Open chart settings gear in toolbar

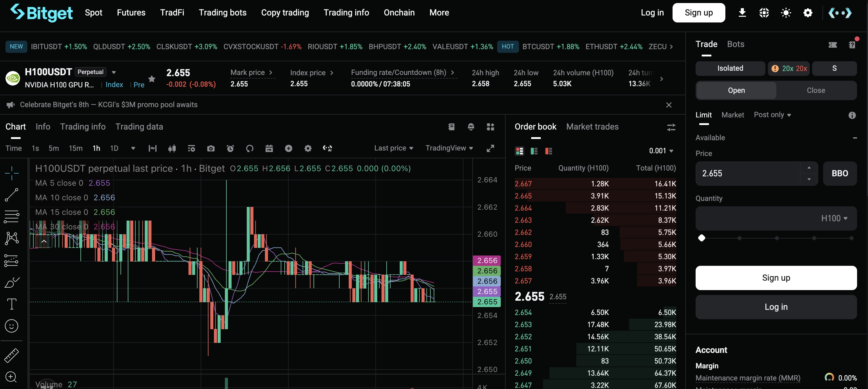(x=308, y=148)
